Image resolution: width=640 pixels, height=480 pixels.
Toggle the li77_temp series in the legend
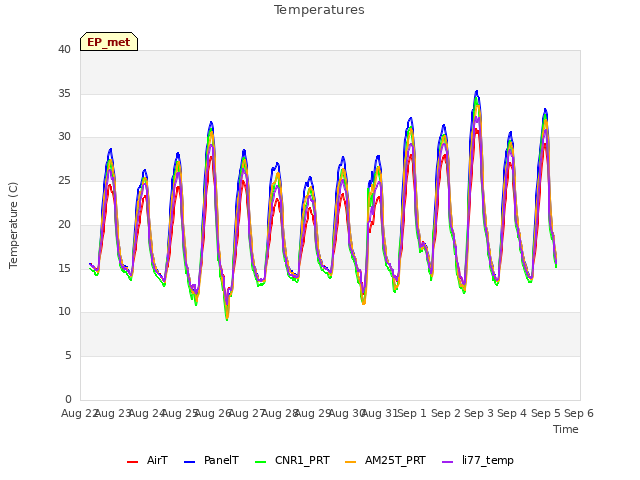(478, 461)
